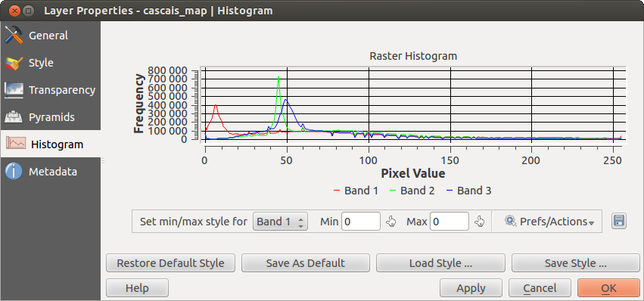The width and height of the screenshot is (644, 301).
Task: Click the save histogram floppy disk icon
Action: [619, 222]
